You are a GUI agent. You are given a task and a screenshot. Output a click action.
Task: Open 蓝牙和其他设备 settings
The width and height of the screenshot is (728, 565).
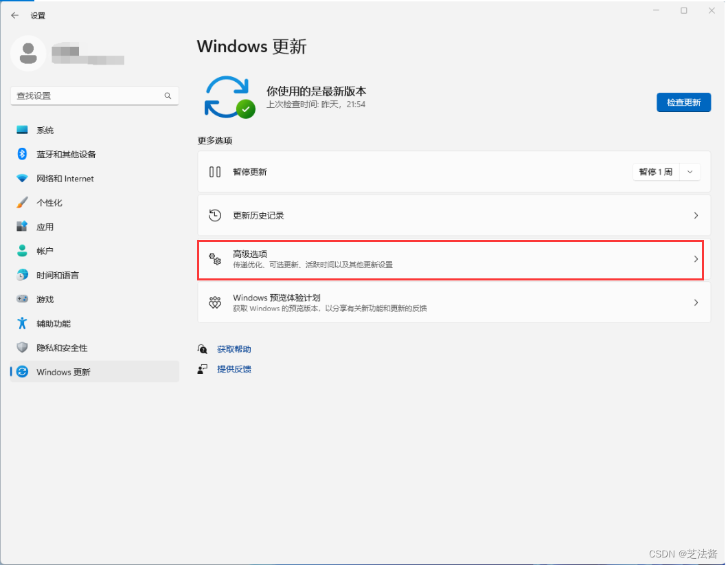coord(95,154)
